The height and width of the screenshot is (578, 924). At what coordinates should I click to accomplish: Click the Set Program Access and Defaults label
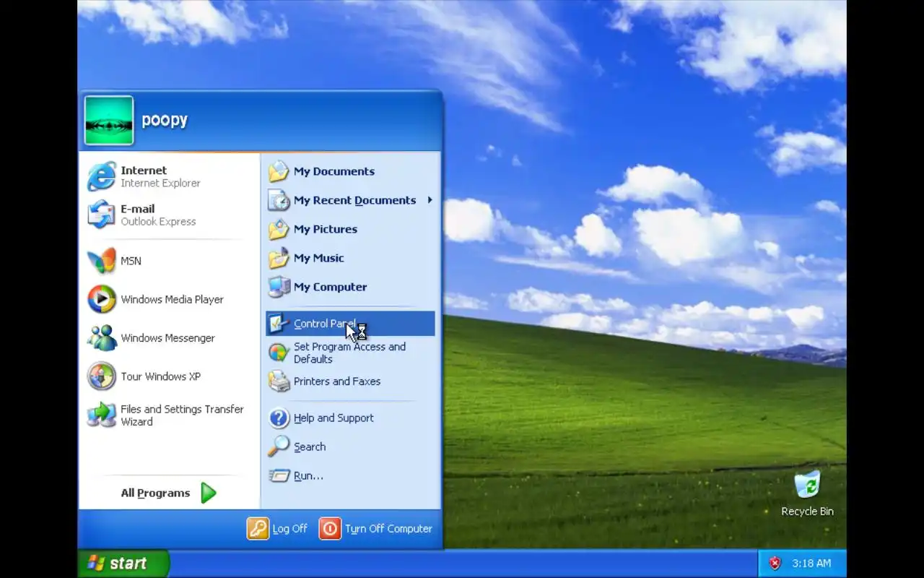tap(349, 353)
